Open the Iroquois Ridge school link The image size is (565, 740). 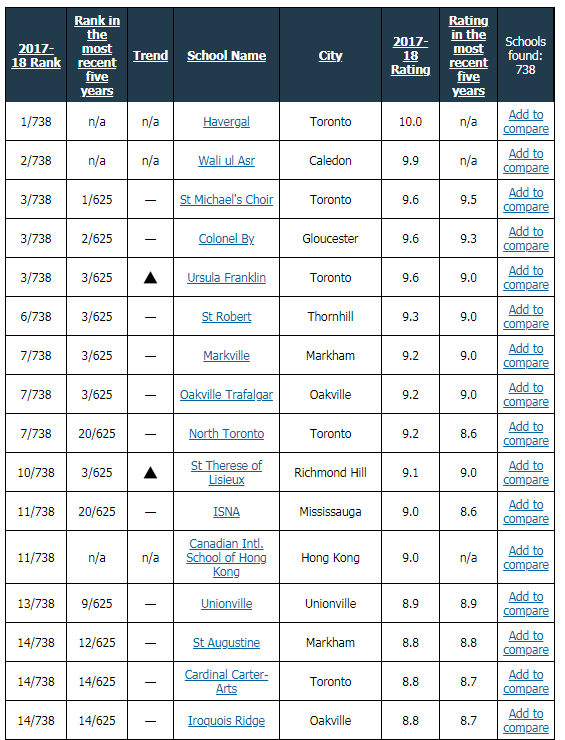(227, 721)
